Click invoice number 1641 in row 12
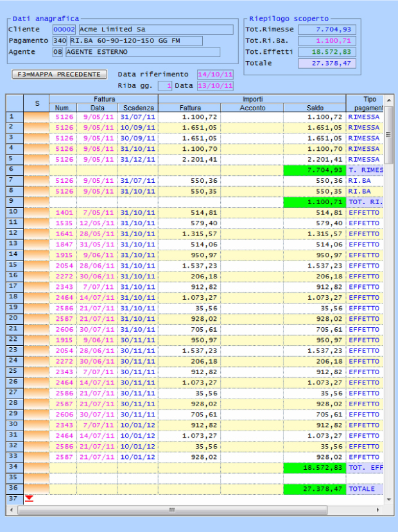The width and height of the screenshot is (398, 532). click(64, 234)
